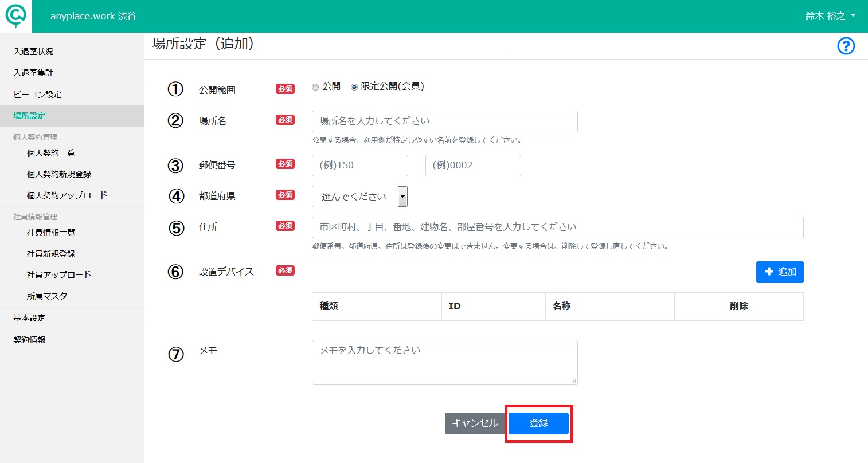Screen dimensions: 868x463
Task: Select the 限定公開(会員) radio button
Action: (354, 87)
